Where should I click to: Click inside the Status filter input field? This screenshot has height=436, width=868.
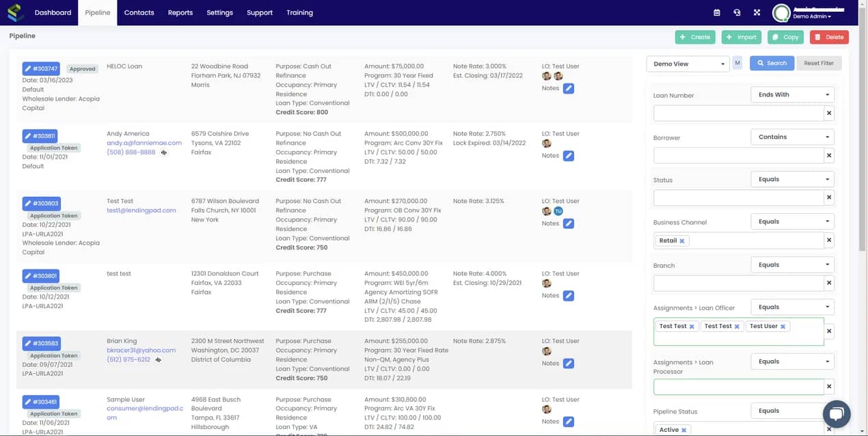click(738, 197)
